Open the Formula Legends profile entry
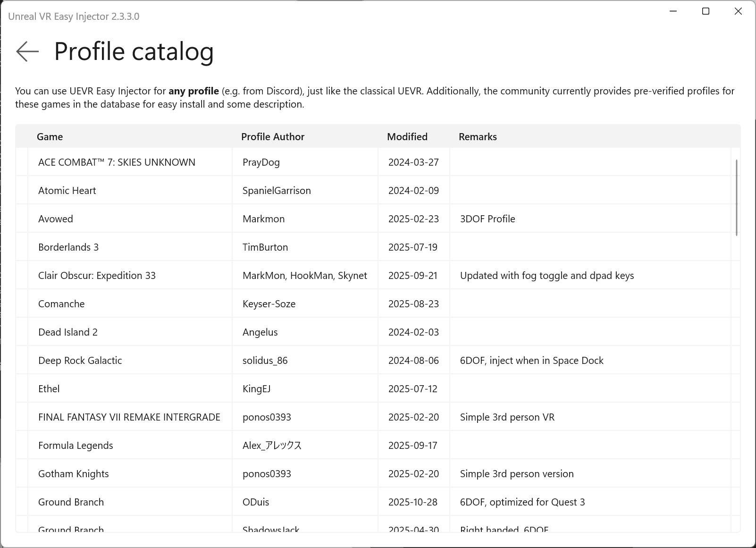Viewport: 756px width, 548px height. point(189,445)
